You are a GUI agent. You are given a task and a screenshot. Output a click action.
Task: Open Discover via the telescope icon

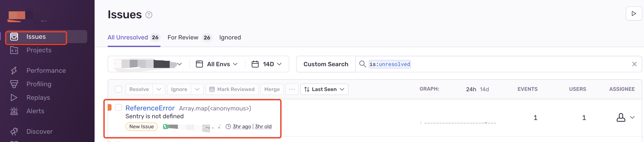(14, 131)
